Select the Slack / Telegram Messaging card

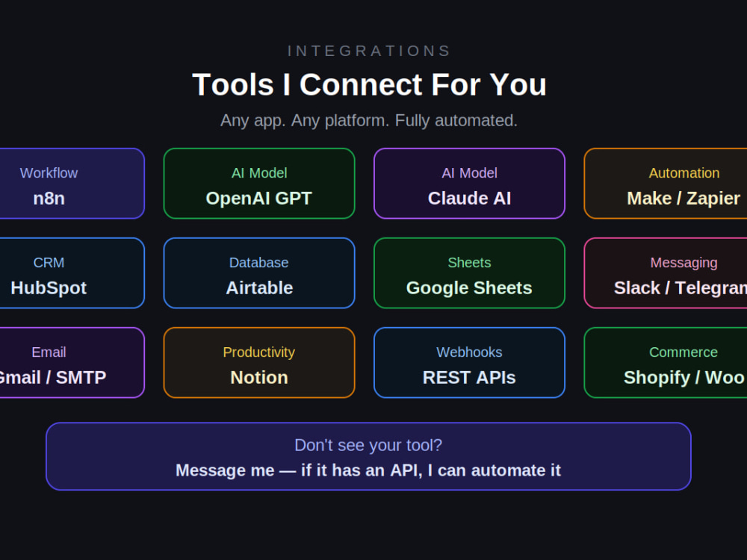(666, 273)
